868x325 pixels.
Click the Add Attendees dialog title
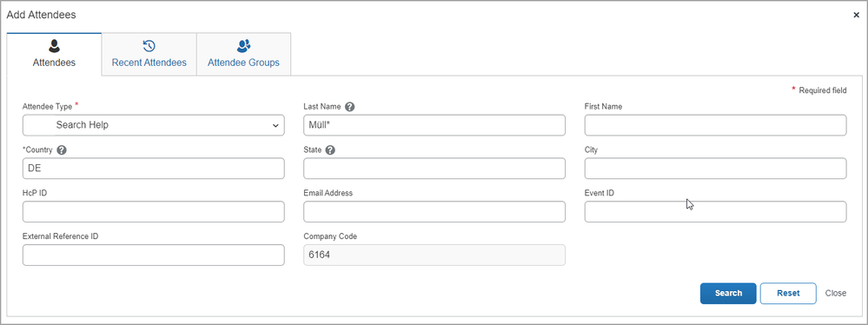click(x=41, y=15)
